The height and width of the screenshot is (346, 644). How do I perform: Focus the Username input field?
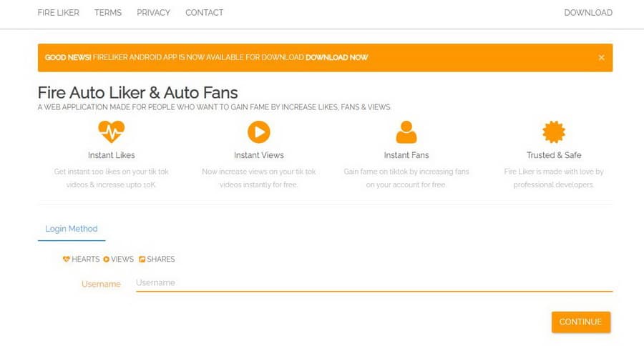(x=374, y=283)
